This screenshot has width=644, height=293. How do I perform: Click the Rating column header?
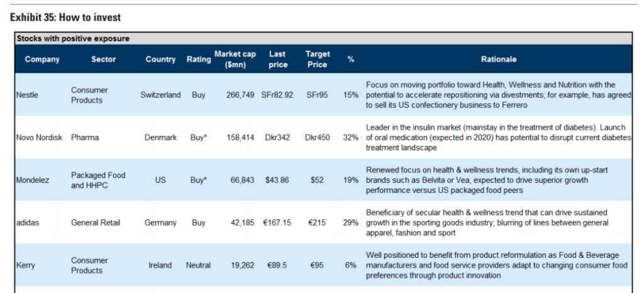pyautogui.click(x=199, y=60)
